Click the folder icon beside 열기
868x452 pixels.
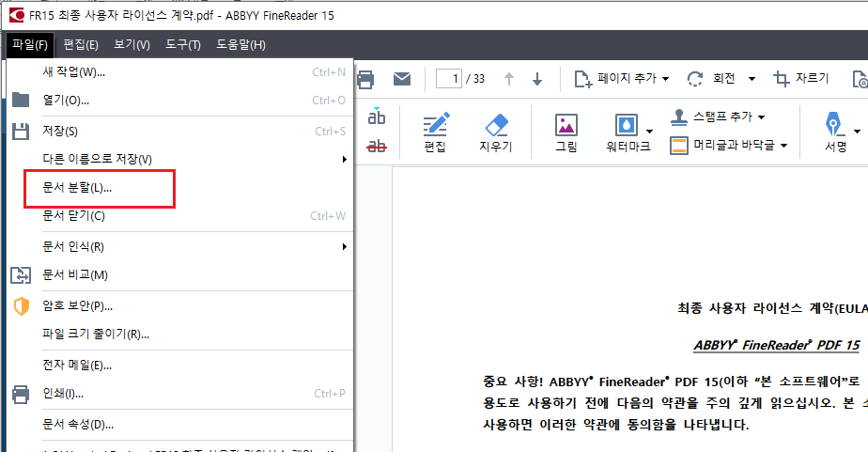click(x=21, y=100)
